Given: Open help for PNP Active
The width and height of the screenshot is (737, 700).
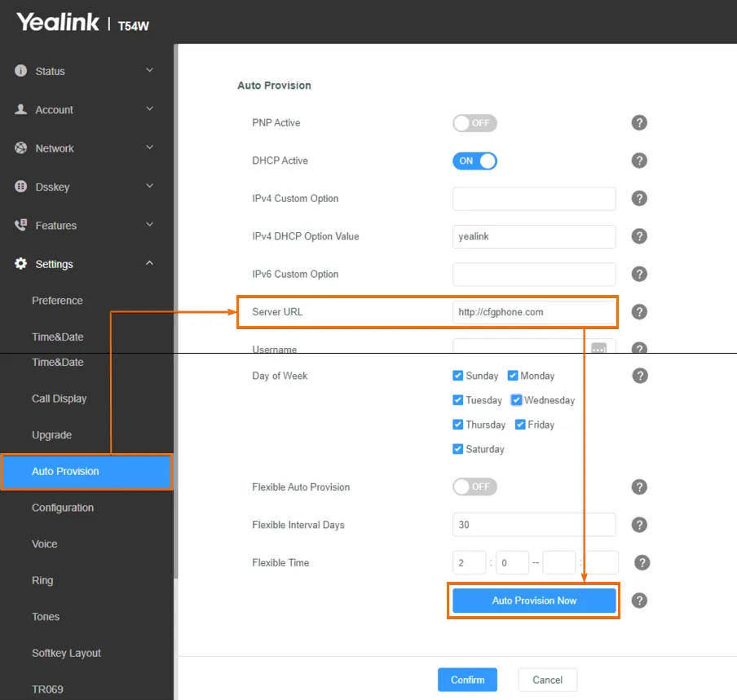Looking at the screenshot, I should (639, 122).
